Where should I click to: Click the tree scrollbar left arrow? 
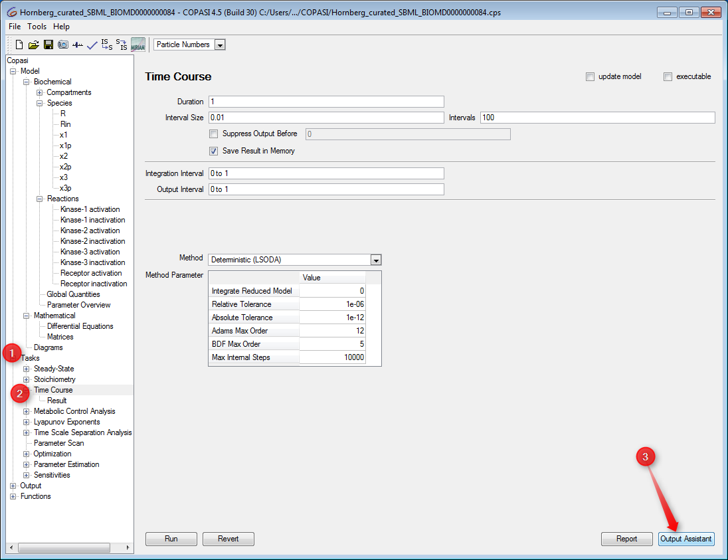(x=11, y=548)
